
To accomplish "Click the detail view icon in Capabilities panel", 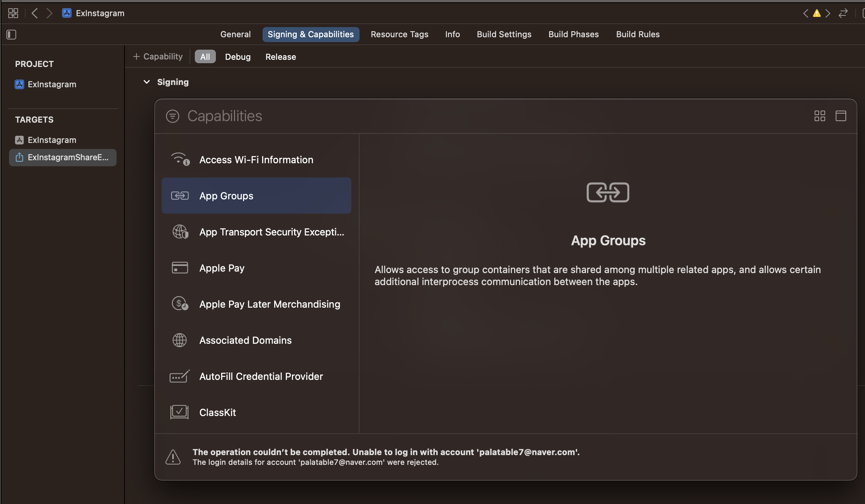I will tap(841, 116).
